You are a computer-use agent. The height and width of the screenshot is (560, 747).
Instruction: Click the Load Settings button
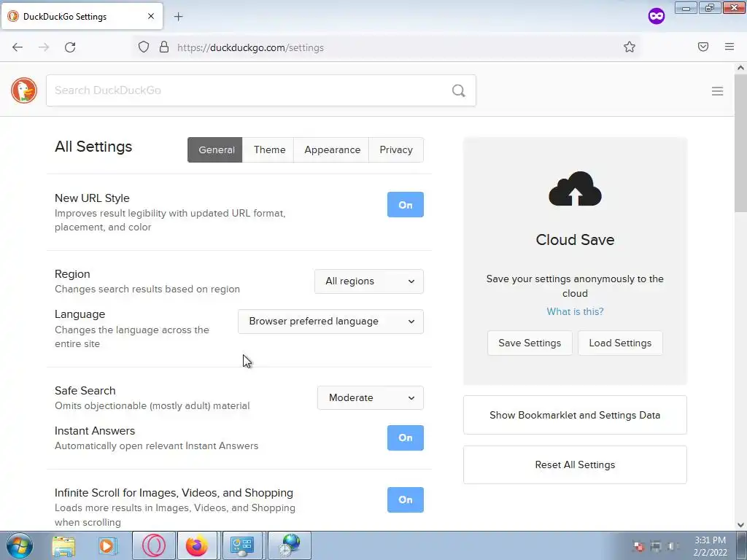(x=620, y=343)
